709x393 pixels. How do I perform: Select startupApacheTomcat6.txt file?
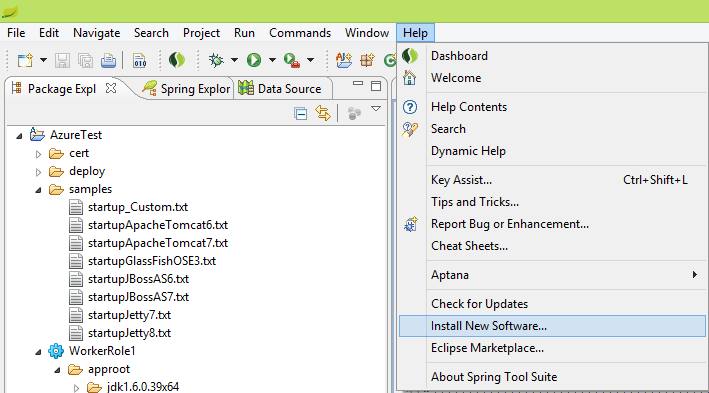click(x=158, y=225)
